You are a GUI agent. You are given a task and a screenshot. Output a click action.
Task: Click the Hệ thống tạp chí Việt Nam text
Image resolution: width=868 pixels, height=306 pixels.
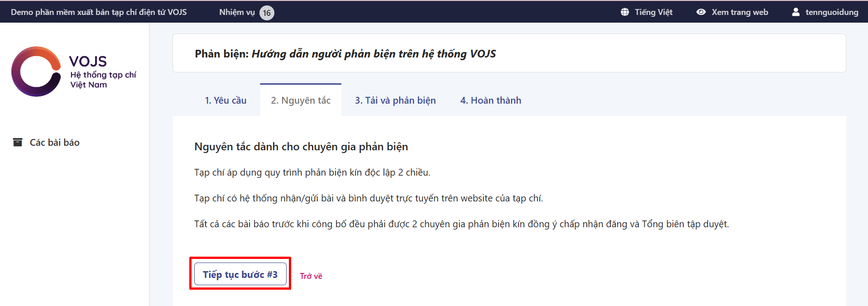tap(103, 80)
